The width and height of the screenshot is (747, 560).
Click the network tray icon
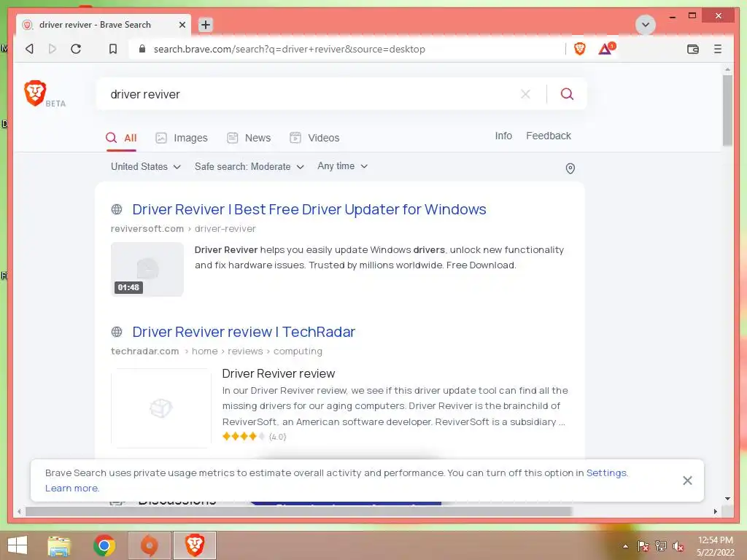[661, 546]
